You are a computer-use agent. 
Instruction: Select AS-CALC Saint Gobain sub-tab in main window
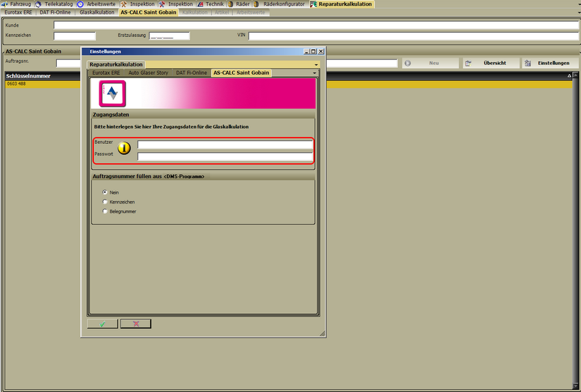pyautogui.click(x=148, y=12)
